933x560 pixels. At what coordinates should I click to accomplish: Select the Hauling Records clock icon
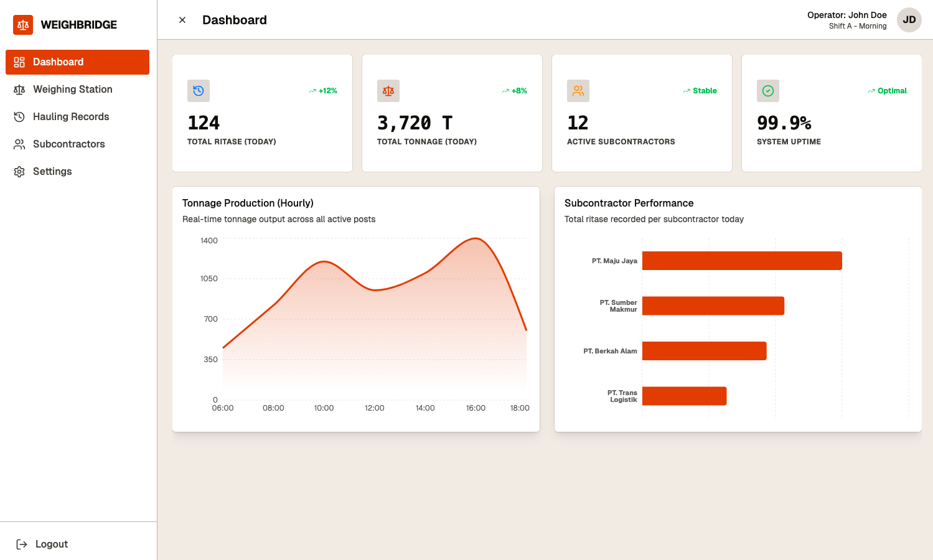pyautogui.click(x=19, y=116)
